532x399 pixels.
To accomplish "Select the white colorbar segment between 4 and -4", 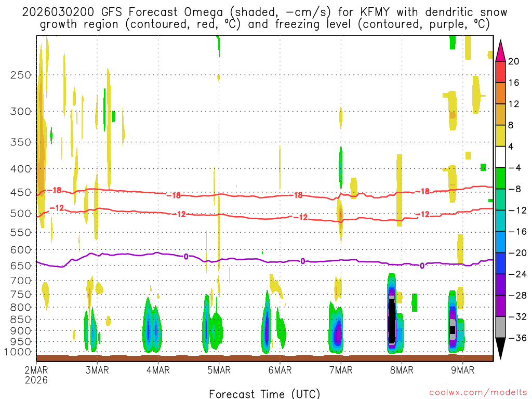I will pyautogui.click(x=501, y=157).
